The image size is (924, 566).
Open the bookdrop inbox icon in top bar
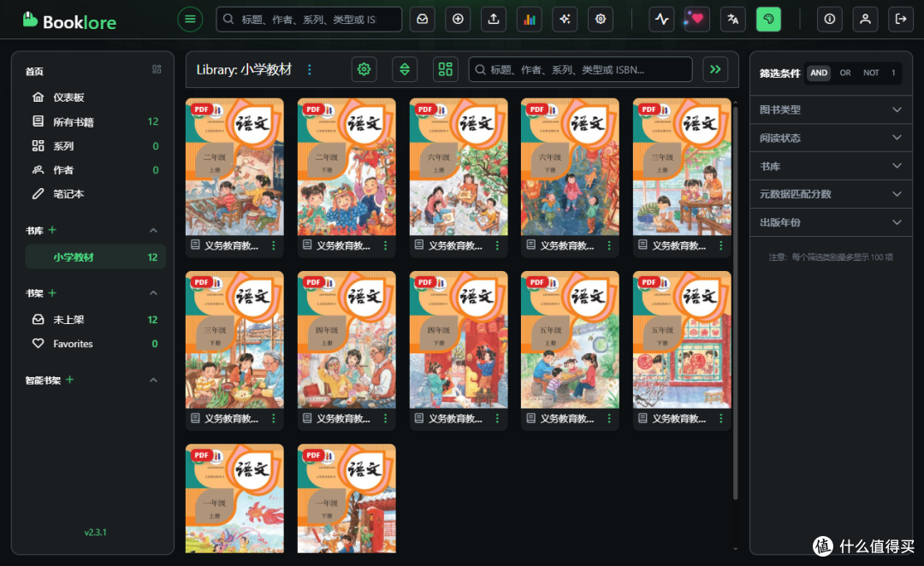[x=423, y=20]
